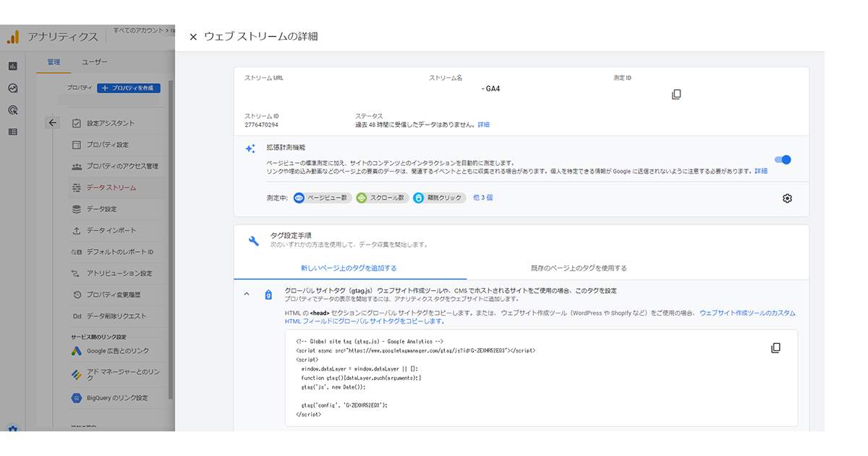Open Advertising icon in left rail
Screen dimensions: 868x456
pos(12,110)
